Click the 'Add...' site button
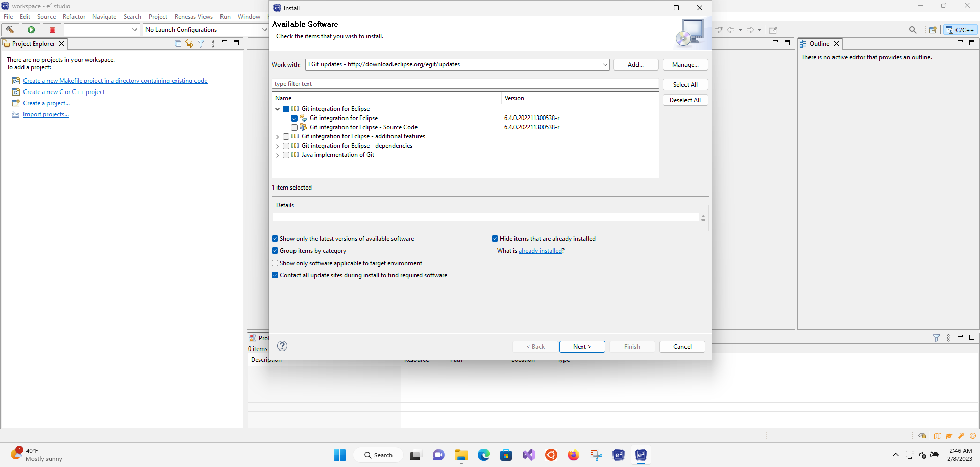980x467 pixels. (x=635, y=64)
